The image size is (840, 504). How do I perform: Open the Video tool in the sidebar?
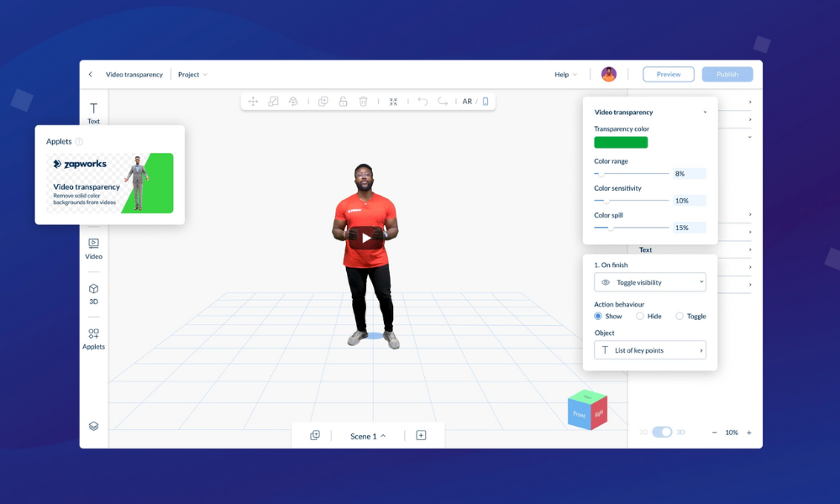[94, 249]
